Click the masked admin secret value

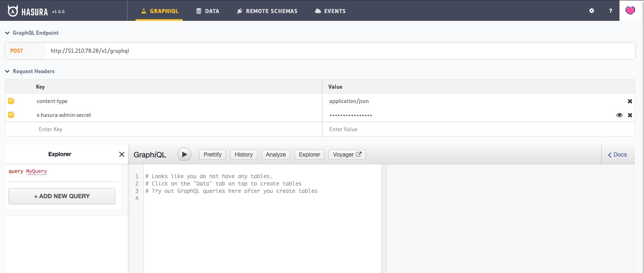coord(351,115)
